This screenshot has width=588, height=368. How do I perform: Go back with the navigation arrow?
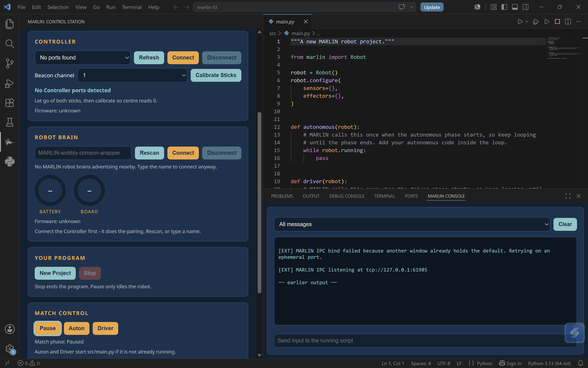tap(176, 7)
